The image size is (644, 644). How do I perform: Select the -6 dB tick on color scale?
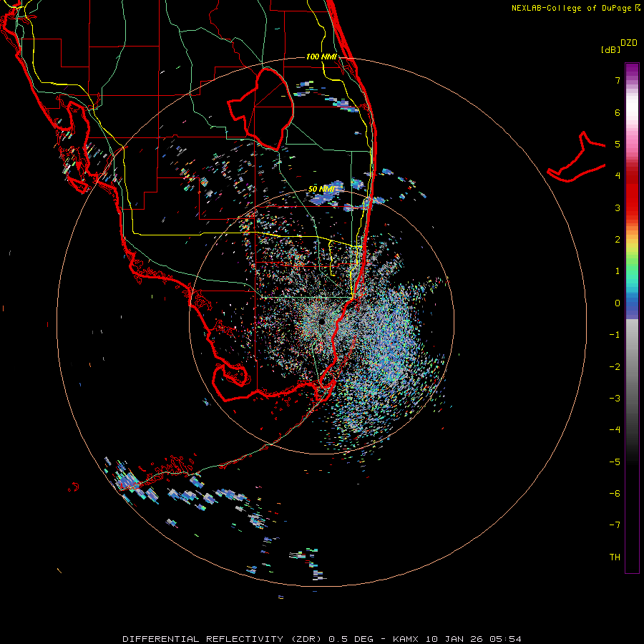click(x=615, y=494)
